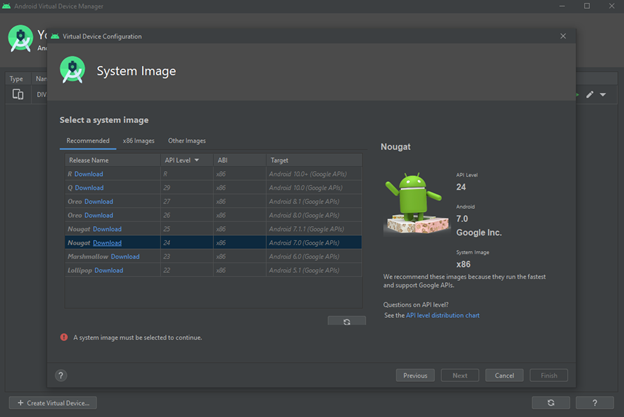The width and height of the screenshot is (624, 417).
Task: Download the R system image
Action: 89,174
